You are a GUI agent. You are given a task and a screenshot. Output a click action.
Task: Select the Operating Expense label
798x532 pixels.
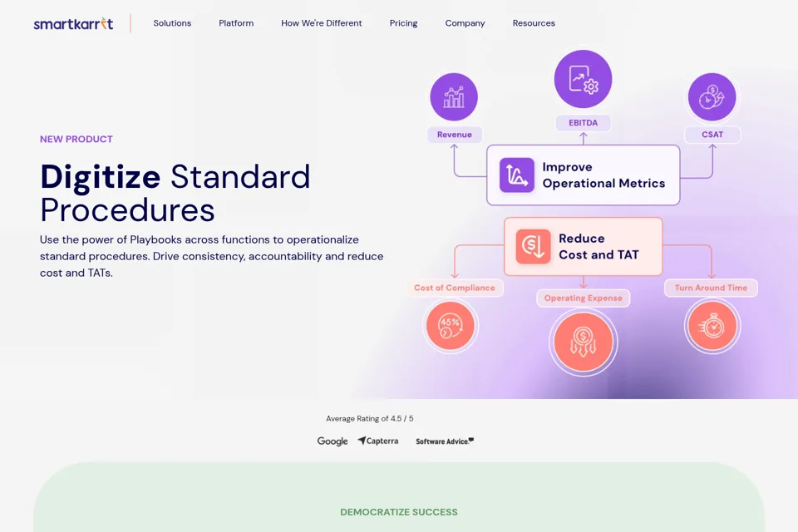(584, 298)
